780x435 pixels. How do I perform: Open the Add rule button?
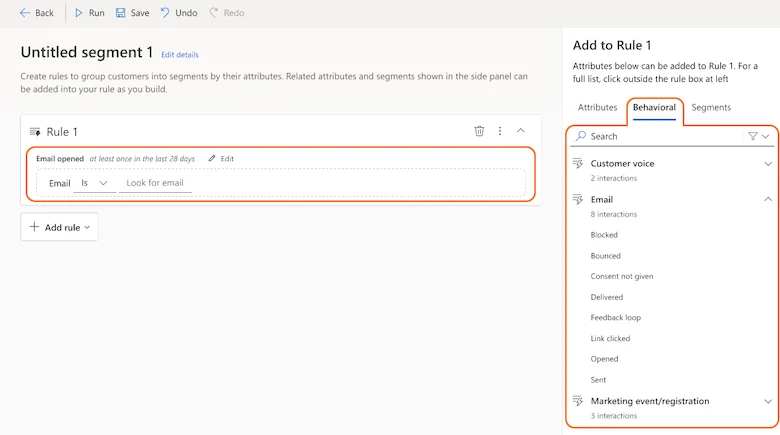[59, 227]
